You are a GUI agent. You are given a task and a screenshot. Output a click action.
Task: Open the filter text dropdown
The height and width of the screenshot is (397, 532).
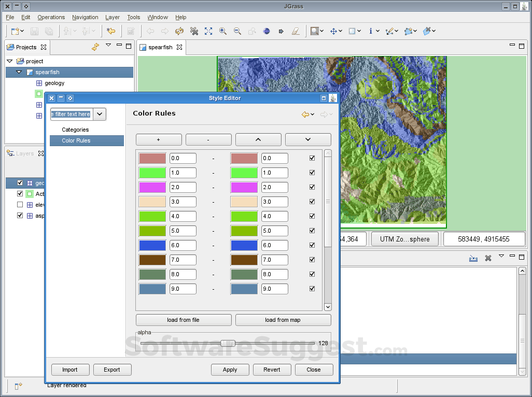point(99,114)
